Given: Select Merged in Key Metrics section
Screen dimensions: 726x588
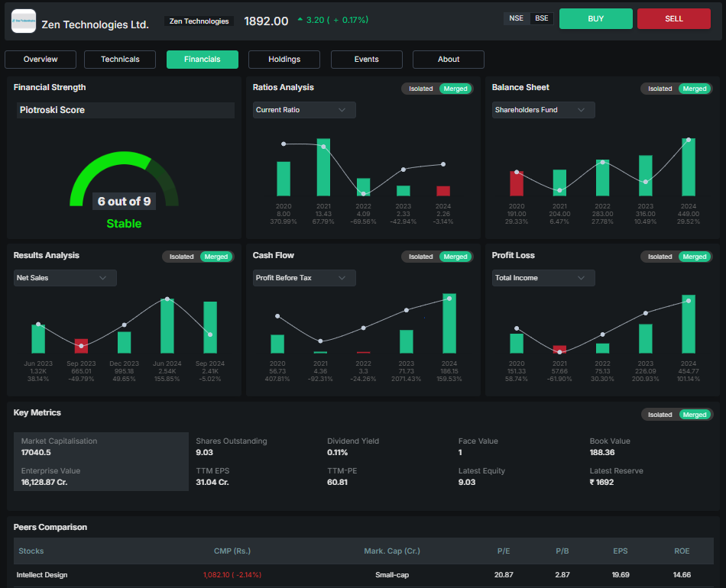Looking at the screenshot, I should click(x=695, y=415).
